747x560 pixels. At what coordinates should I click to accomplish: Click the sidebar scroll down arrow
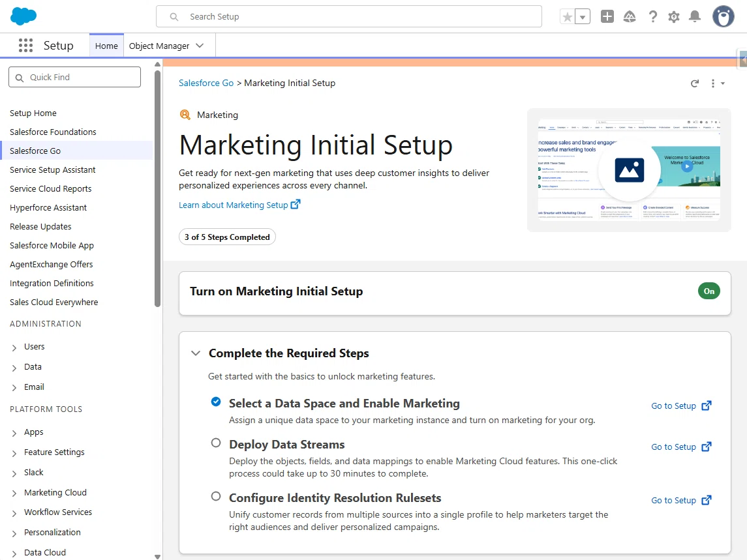(x=158, y=556)
